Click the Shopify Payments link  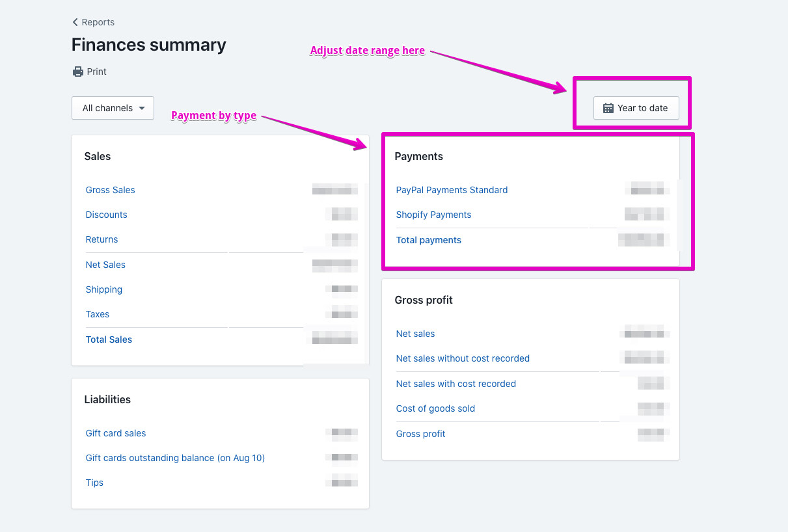click(433, 215)
